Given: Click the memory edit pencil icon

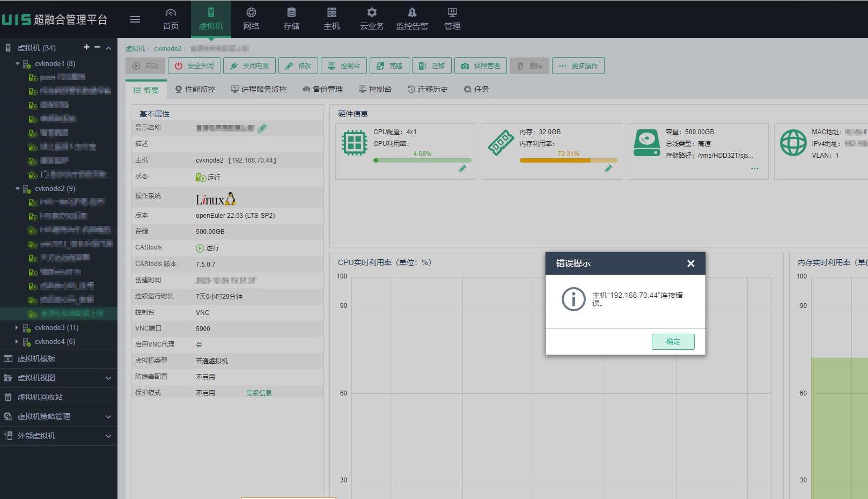Looking at the screenshot, I should click(608, 169).
